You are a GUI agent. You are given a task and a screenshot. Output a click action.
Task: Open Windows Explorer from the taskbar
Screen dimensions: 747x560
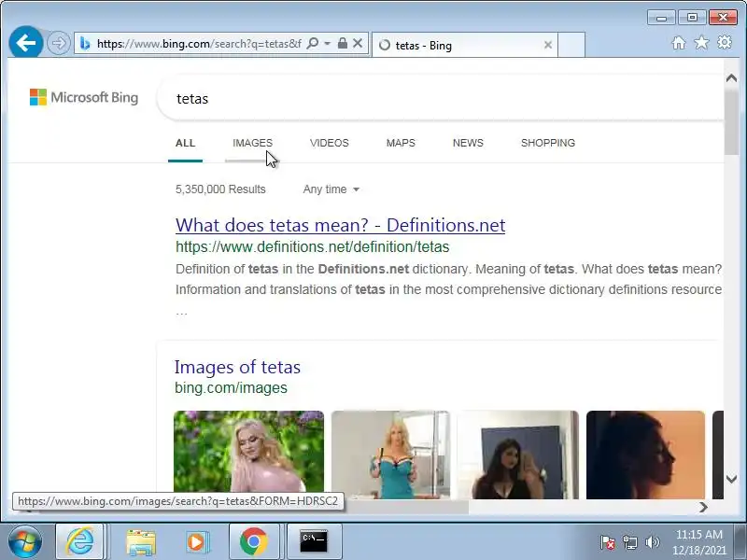141,542
